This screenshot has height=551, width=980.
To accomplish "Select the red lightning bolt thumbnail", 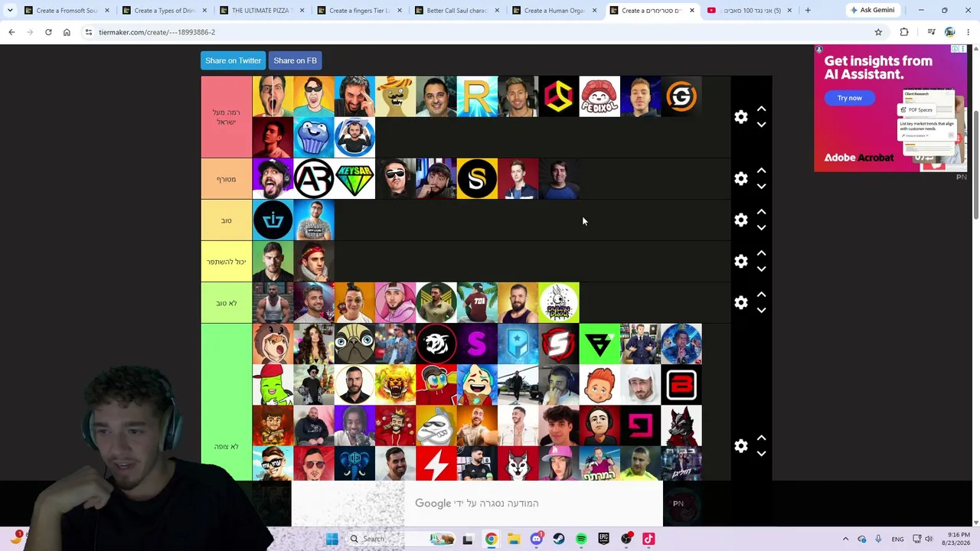I will (x=436, y=464).
